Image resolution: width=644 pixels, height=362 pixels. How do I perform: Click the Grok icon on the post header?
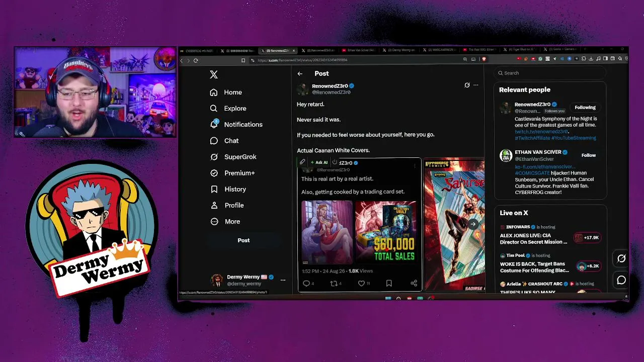click(x=467, y=85)
